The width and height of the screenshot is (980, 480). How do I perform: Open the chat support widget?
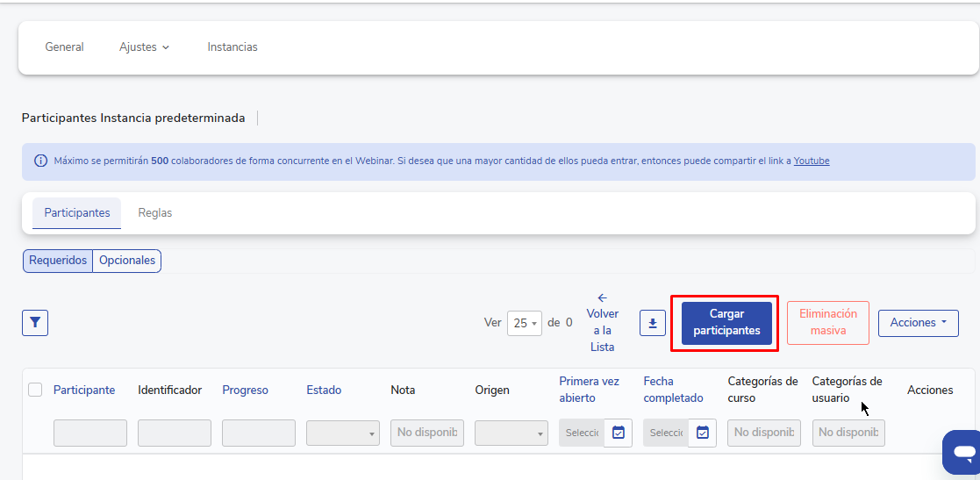tap(963, 452)
